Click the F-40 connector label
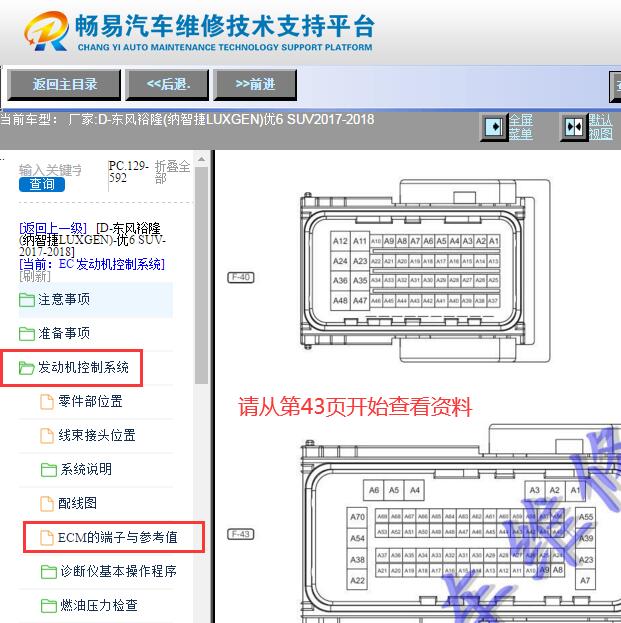621x623 pixels. pos(240,277)
